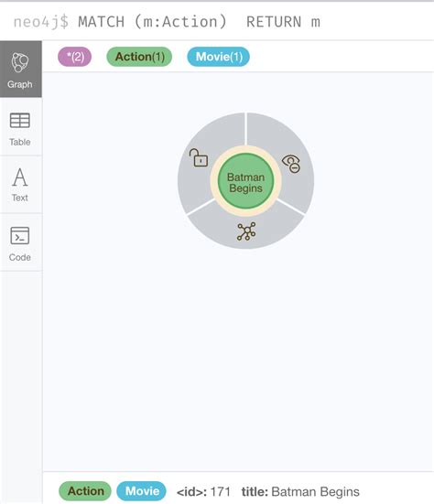Open the Table view tab
434x504 pixels.
point(20,129)
